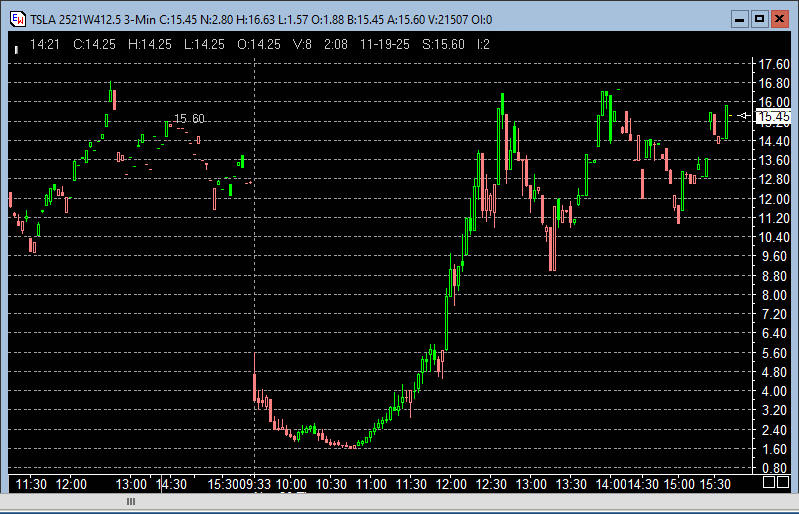This screenshot has width=799, height=514.
Task: Click the 8.00 level on price axis
Action: click(774, 295)
